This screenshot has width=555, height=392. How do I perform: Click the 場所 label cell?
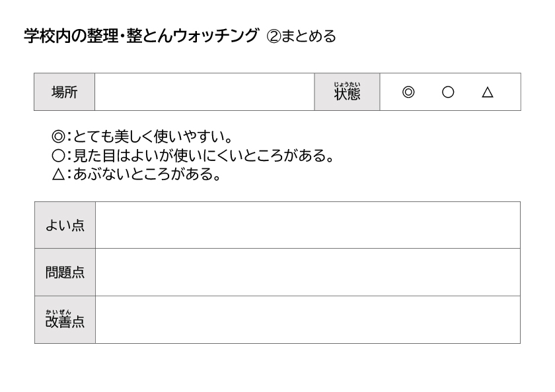tap(65, 92)
